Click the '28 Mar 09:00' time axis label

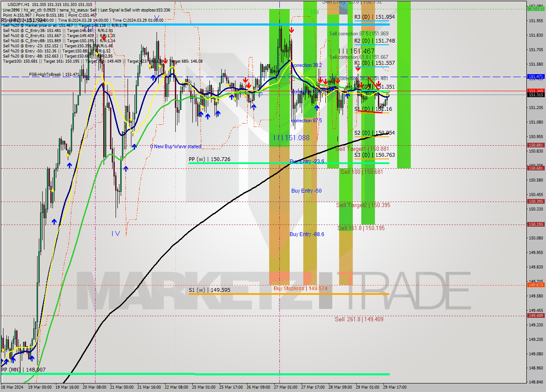coord(340,387)
